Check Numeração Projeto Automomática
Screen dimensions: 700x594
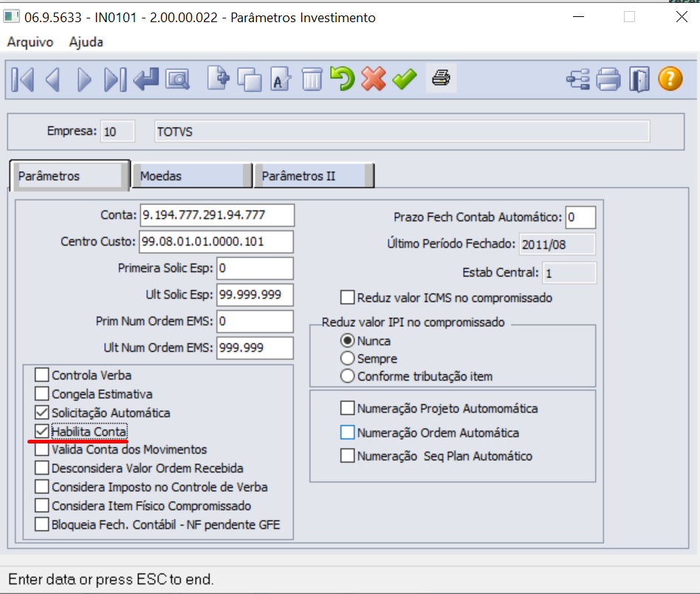[x=347, y=408]
